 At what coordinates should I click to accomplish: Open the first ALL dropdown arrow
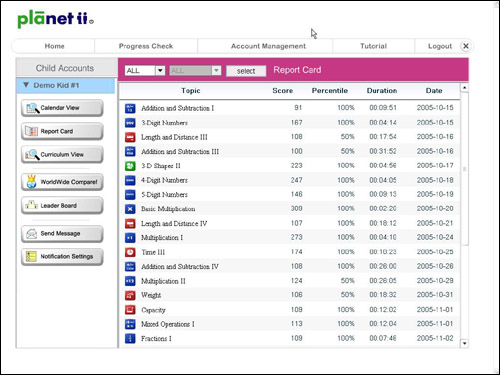[x=160, y=71]
